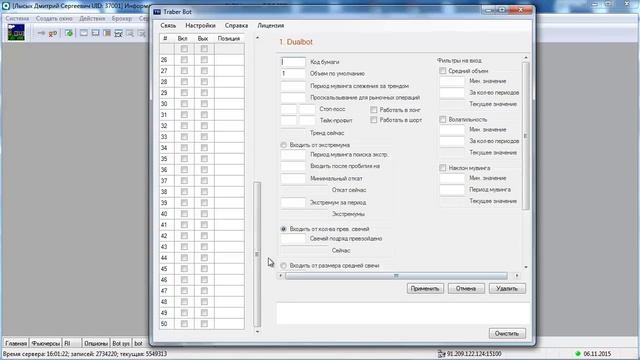Image resolution: width=640 pixels, height=360 pixels.
Task: Click the green refresh icon in background toolbar
Action: [69, 33]
